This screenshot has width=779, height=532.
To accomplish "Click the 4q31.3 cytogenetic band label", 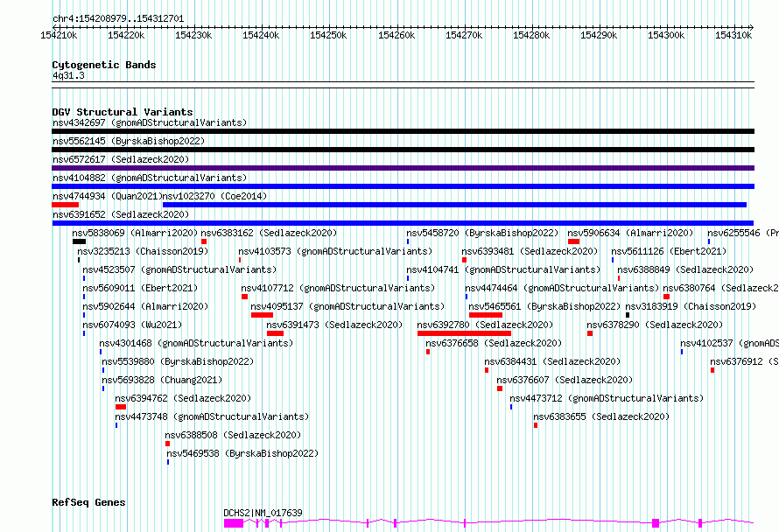I will pos(68,76).
